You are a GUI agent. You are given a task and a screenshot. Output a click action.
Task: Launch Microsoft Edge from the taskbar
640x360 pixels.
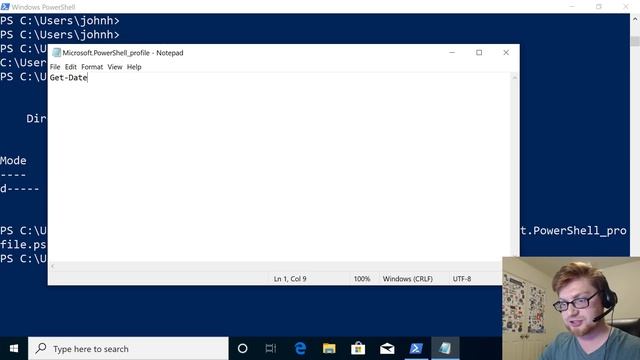pos(300,349)
